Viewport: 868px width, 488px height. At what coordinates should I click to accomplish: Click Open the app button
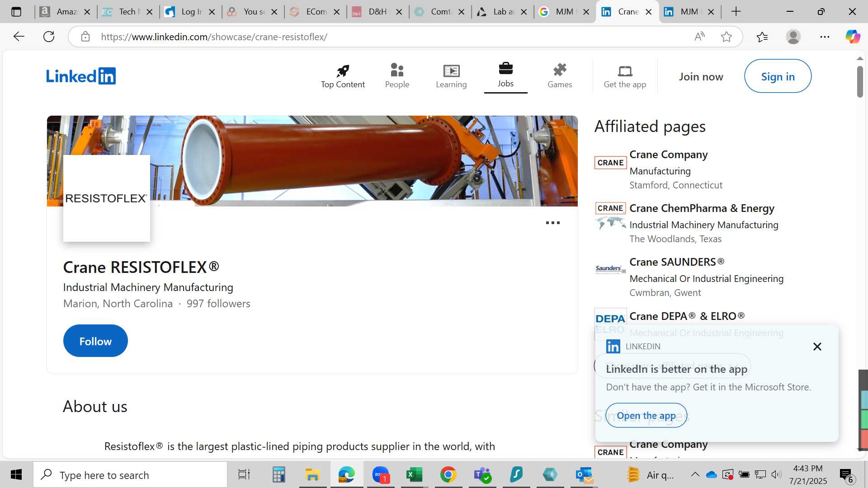[646, 416]
